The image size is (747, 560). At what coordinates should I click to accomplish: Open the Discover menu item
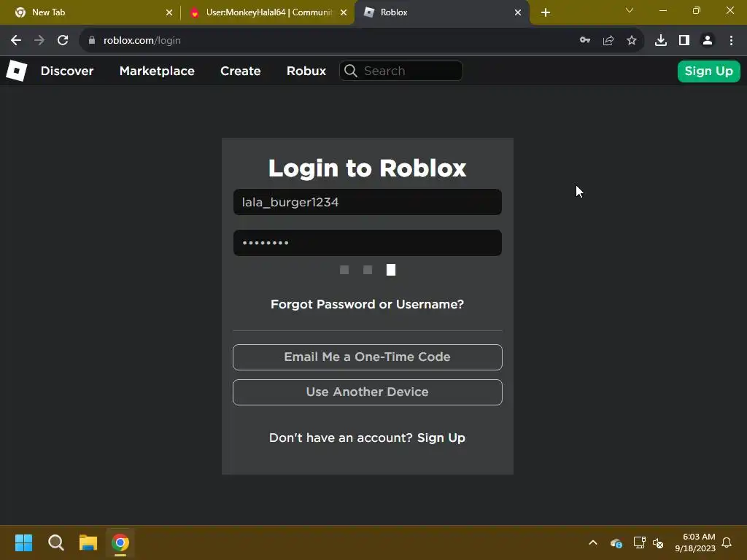(x=67, y=71)
